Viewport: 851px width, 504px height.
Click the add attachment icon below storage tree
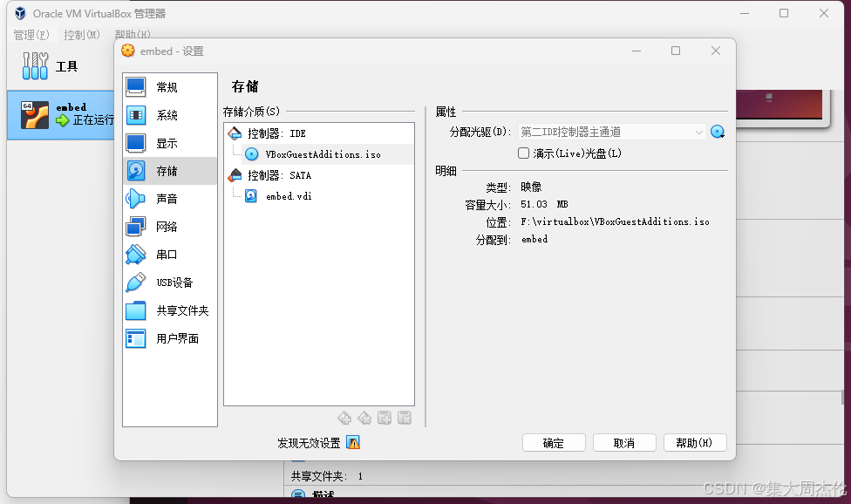tap(385, 418)
